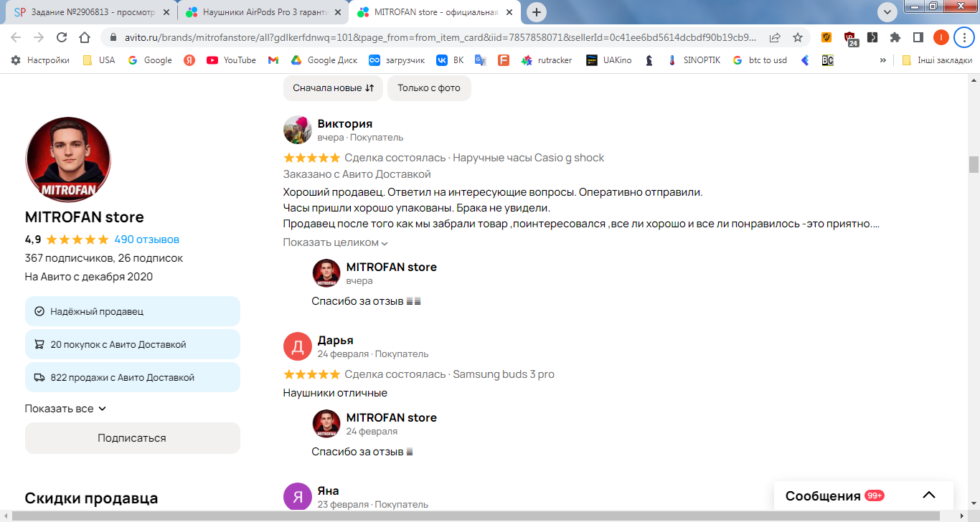Open the chess knight bookmark icon

(649, 60)
